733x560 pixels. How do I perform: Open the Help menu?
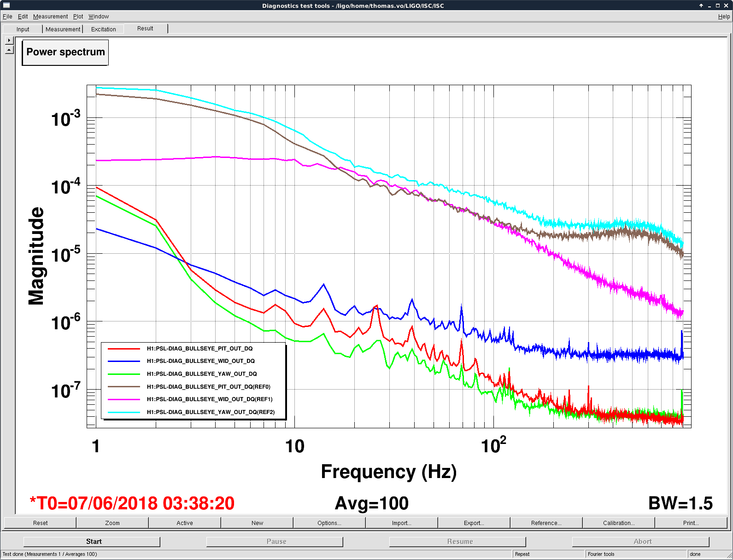(723, 17)
